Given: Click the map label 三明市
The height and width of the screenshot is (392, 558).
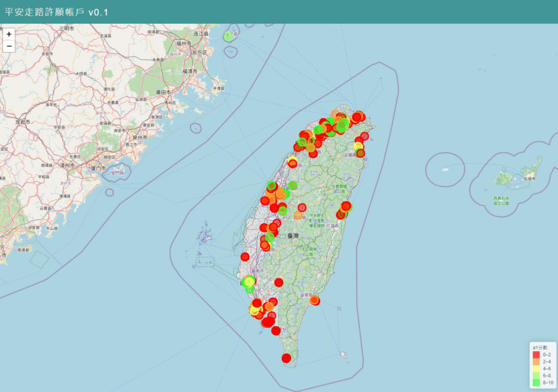Looking at the screenshot, I should click(x=67, y=28).
